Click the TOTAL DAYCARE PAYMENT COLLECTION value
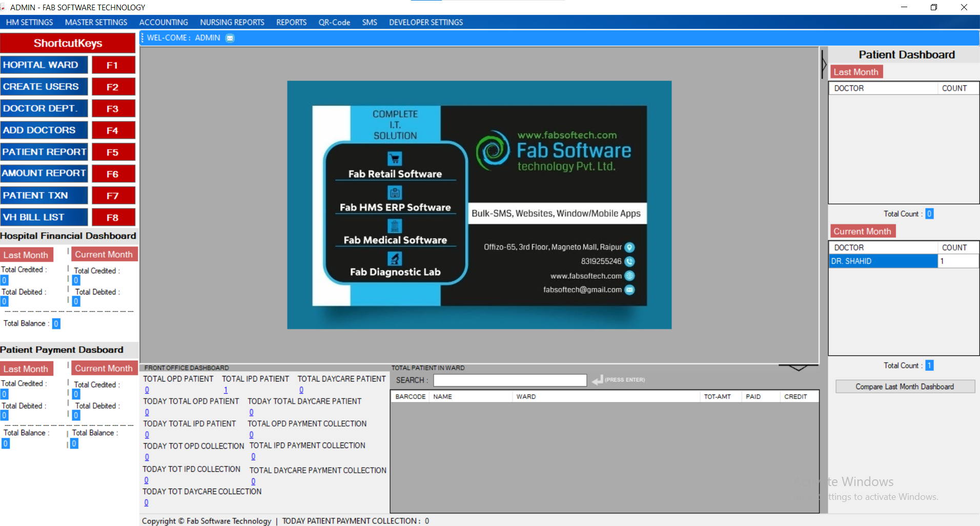Image resolution: width=980 pixels, height=526 pixels. (x=253, y=481)
